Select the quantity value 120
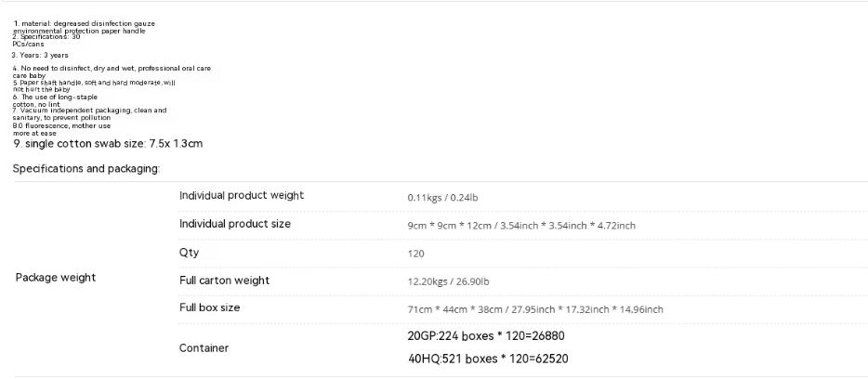 [x=415, y=254]
